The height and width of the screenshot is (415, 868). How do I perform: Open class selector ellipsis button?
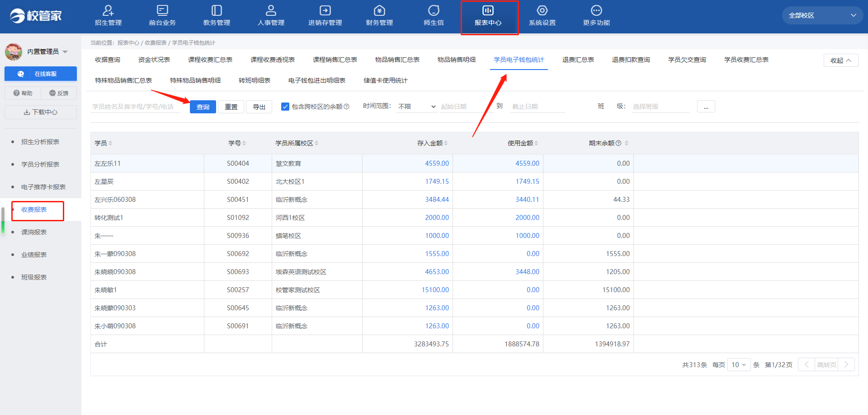706,107
